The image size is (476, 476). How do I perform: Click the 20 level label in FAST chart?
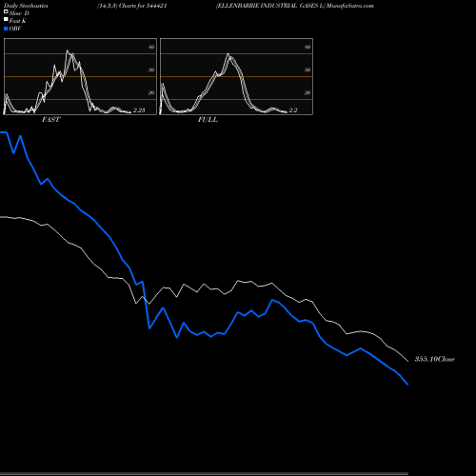click(x=151, y=92)
